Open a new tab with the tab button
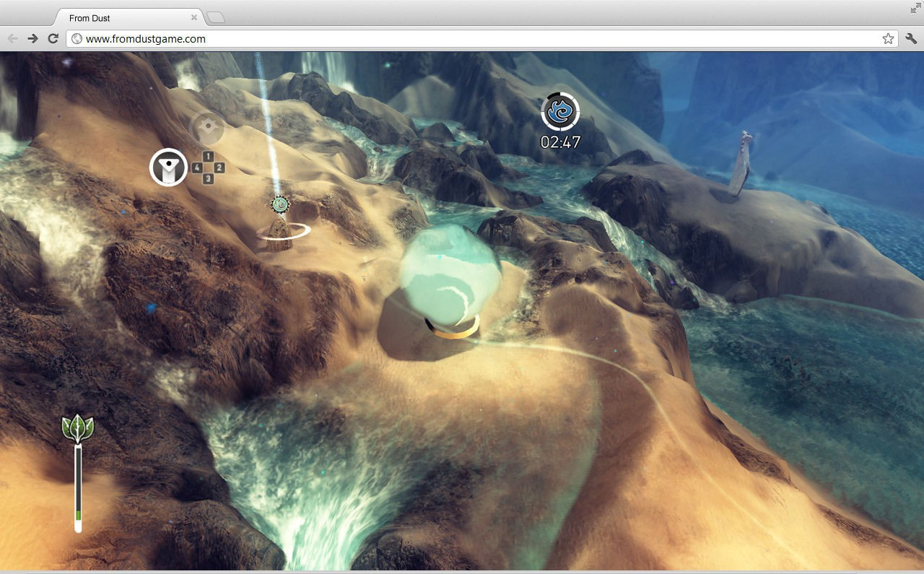This screenshot has height=574, width=924. 215,17
